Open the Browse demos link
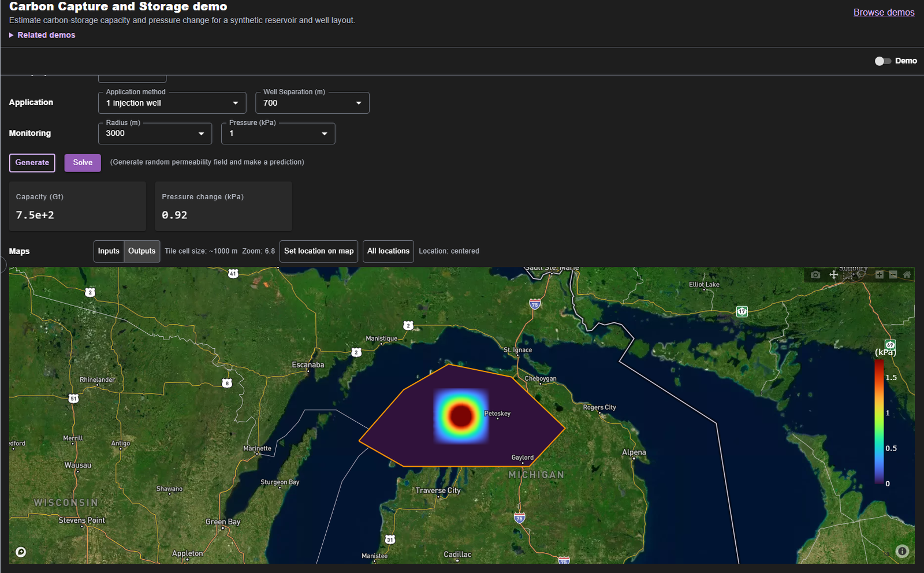Image resolution: width=924 pixels, height=573 pixels. (x=884, y=12)
